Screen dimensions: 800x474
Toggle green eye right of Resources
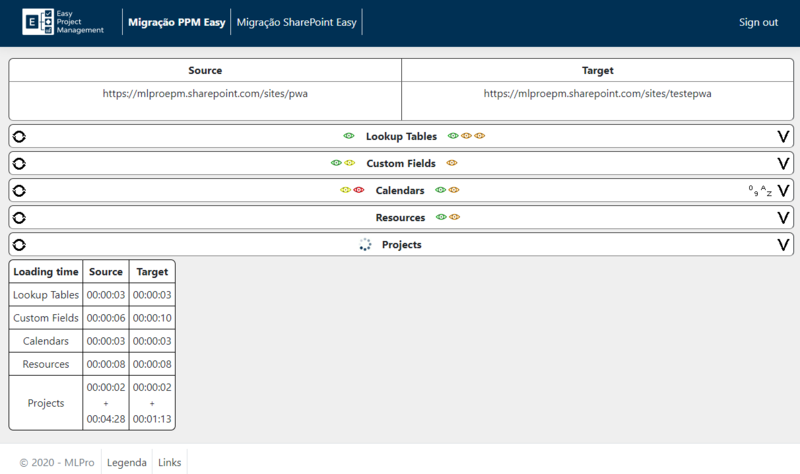[441, 217]
